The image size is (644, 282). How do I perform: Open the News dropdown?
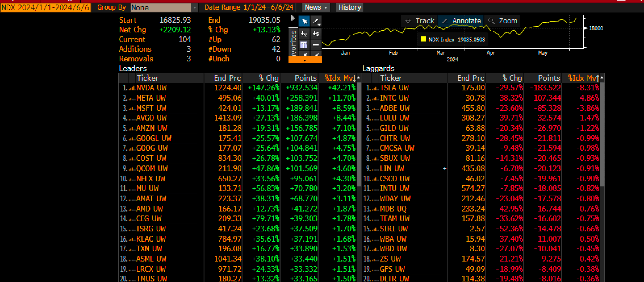(x=315, y=7)
